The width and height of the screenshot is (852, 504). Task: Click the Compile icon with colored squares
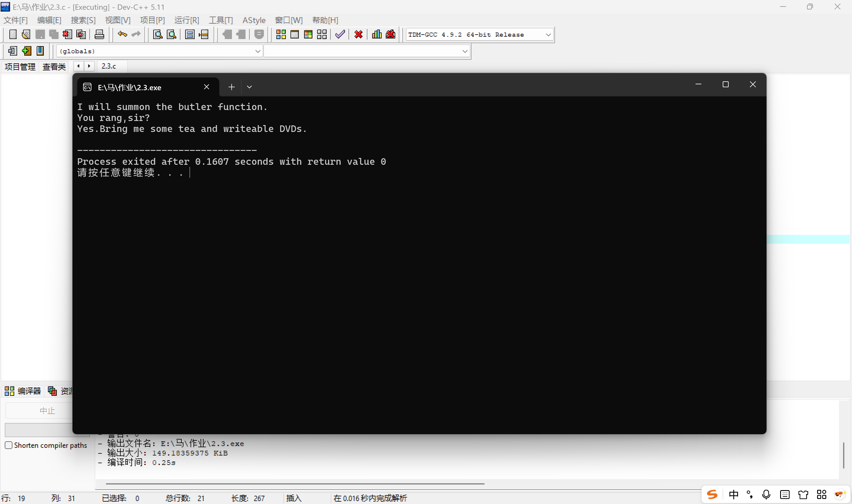281,34
